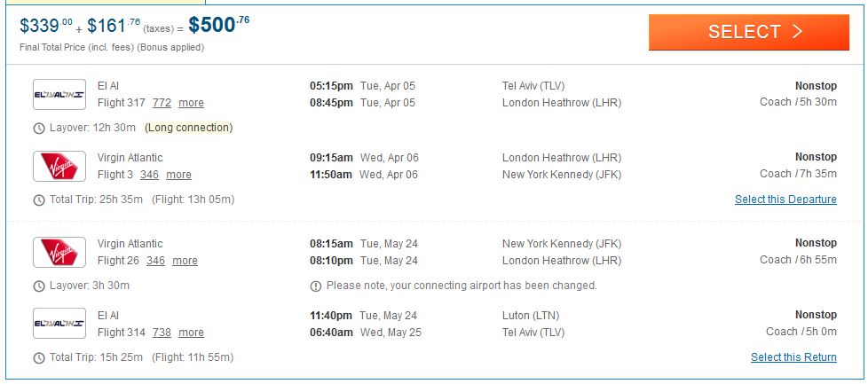This screenshot has width=868, height=384.
Task: Click the airport change notice info icon
Action: point(316,286)
